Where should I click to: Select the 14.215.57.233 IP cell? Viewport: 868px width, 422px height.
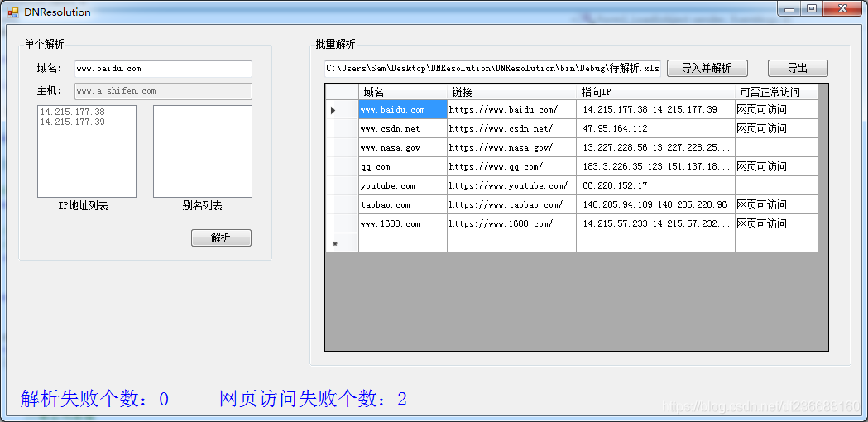(x=655, y=223)
